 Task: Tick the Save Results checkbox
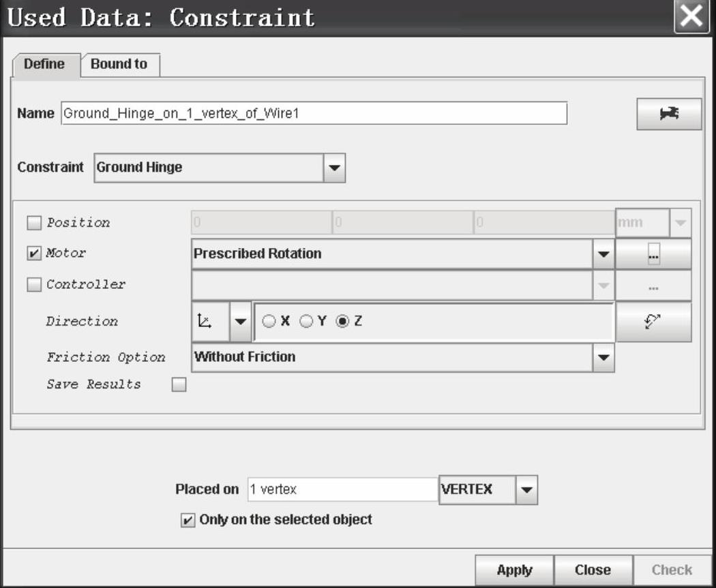pyautogui.click(x=179, y=385)
